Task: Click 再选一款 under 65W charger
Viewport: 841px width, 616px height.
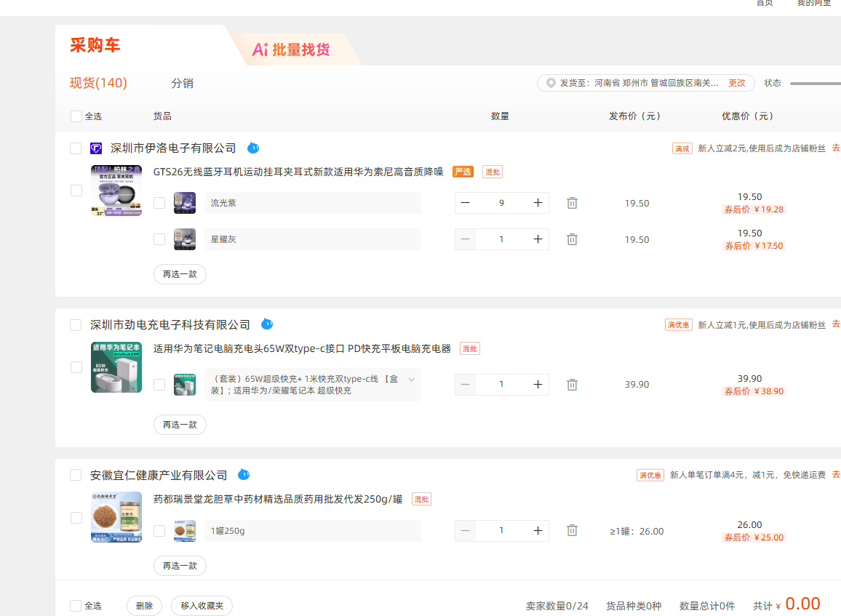Action: 180,425
